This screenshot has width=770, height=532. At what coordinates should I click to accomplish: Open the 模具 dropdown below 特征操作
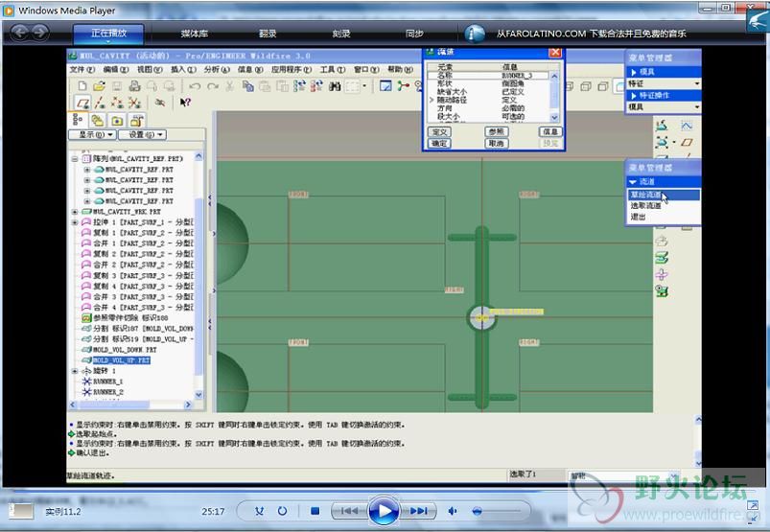[x=663, y=106]
